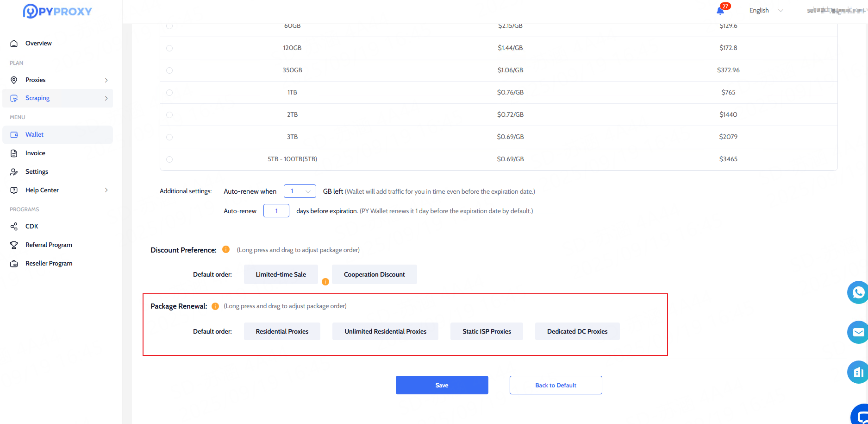Click the Residential Proxies package chip

tap(282, 331)
